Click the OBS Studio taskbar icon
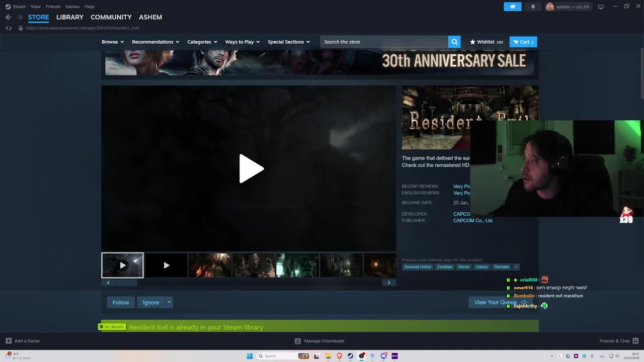This screenshot has width=644, height=362. coord(361,356)
